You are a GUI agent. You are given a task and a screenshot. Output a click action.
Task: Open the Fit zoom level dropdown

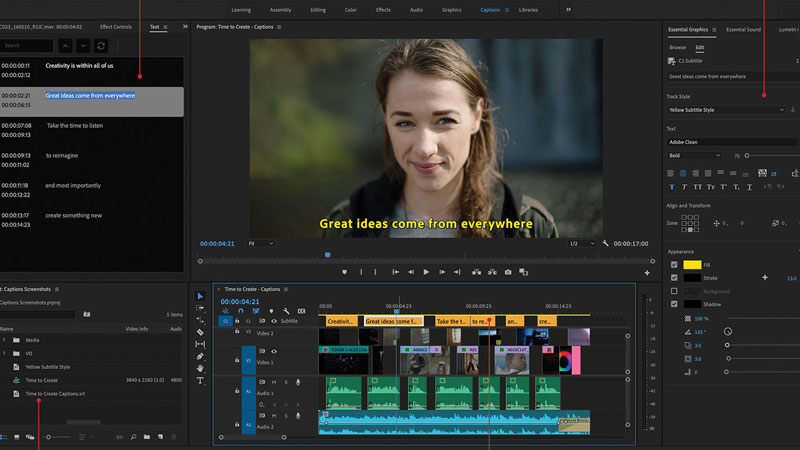coord(260,243)
